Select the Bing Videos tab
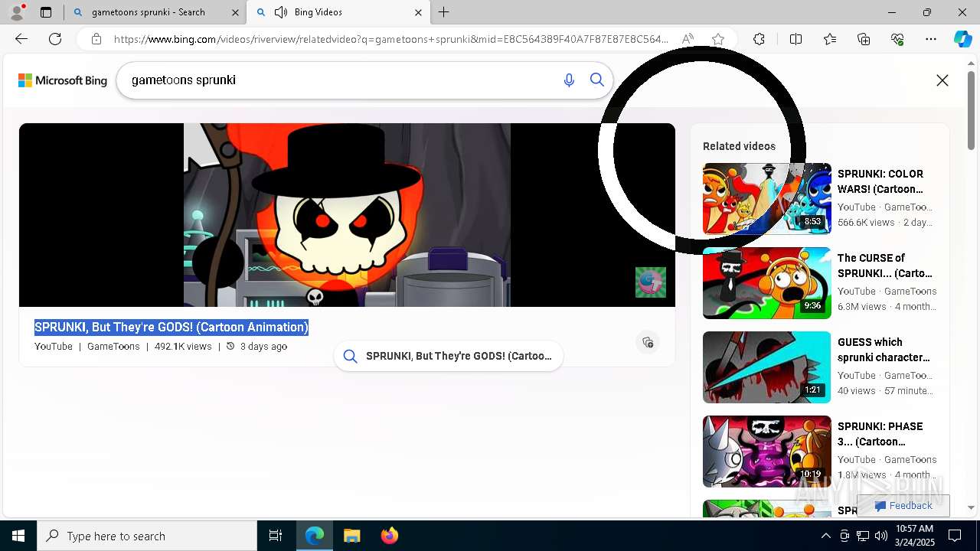The height and width of the screenshot is (551, 980). [337, 12]
